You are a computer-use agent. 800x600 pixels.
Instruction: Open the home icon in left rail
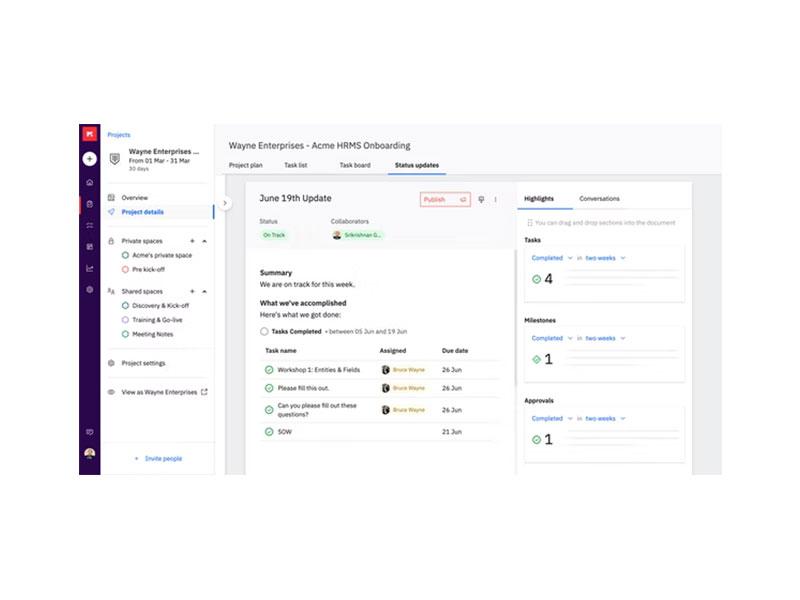coord(90,182)
